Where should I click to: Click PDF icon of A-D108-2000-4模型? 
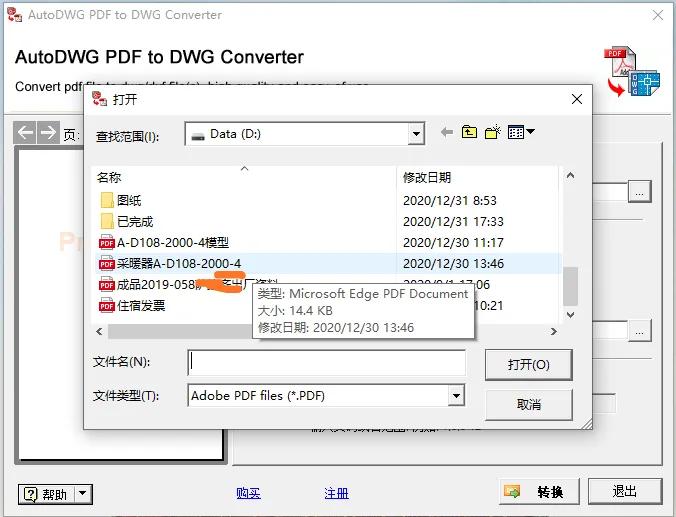(x=106, y=243)
